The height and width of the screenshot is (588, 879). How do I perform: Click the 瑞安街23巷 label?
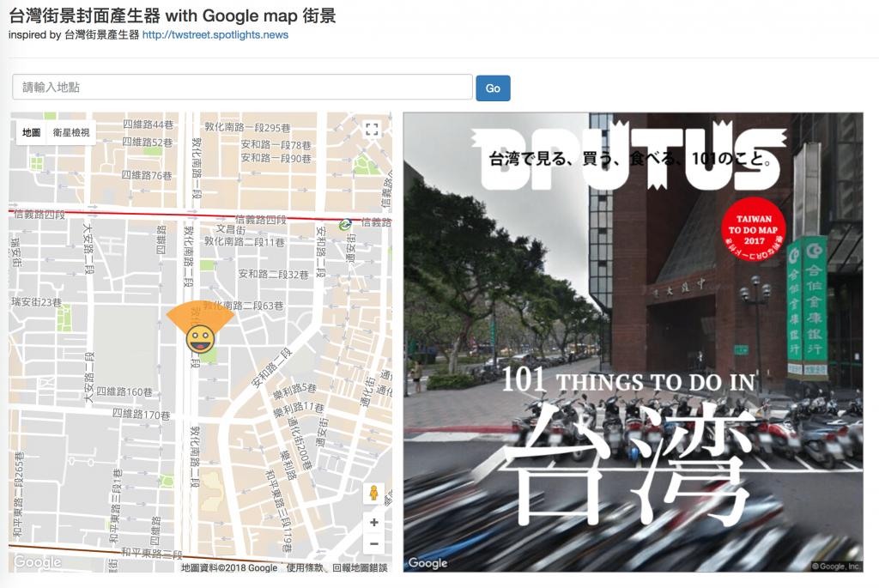click(x=36, y=302)
